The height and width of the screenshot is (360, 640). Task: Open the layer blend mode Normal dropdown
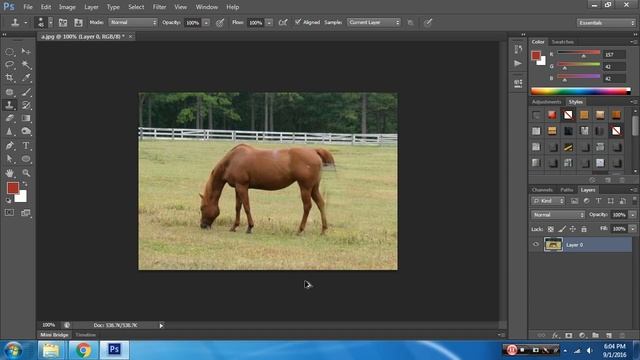click(558, 215)
